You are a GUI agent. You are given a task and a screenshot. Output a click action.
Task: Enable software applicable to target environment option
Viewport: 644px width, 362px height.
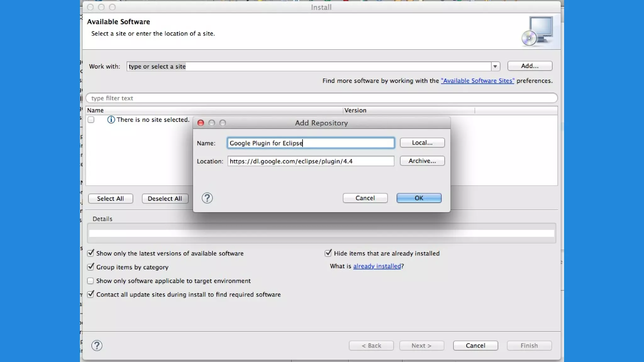coord(91,281)
